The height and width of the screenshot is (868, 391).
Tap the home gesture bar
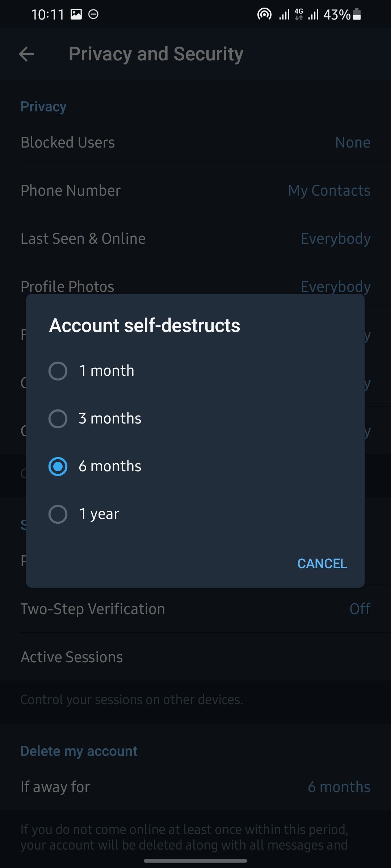[195, 861]
